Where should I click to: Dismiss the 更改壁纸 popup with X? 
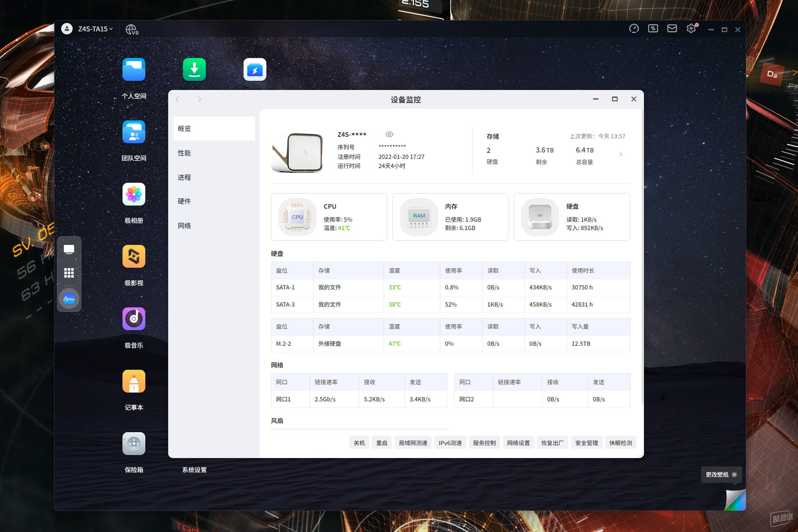click(734, 475)
